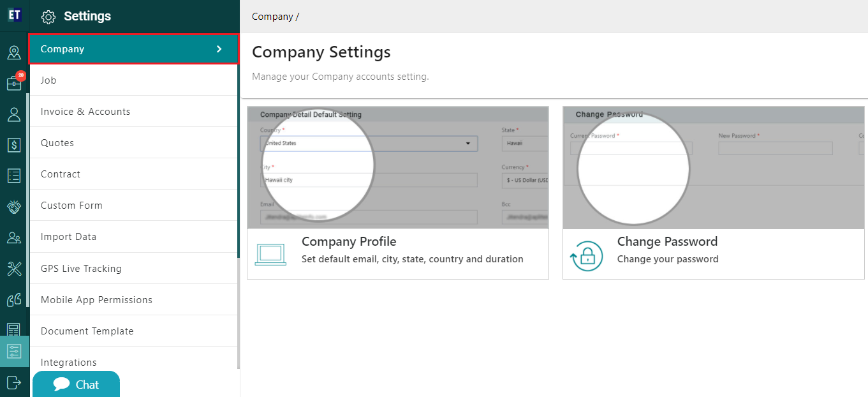
Task: Click 'Manage your Company accounts setting.' text
Action: pos(341,77)
